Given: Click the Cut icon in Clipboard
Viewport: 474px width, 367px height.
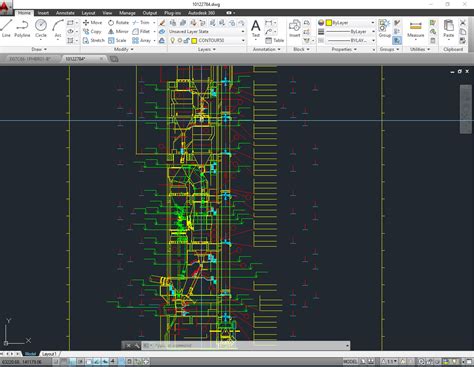Looking at the screenshot, I should tap(463, 23).
